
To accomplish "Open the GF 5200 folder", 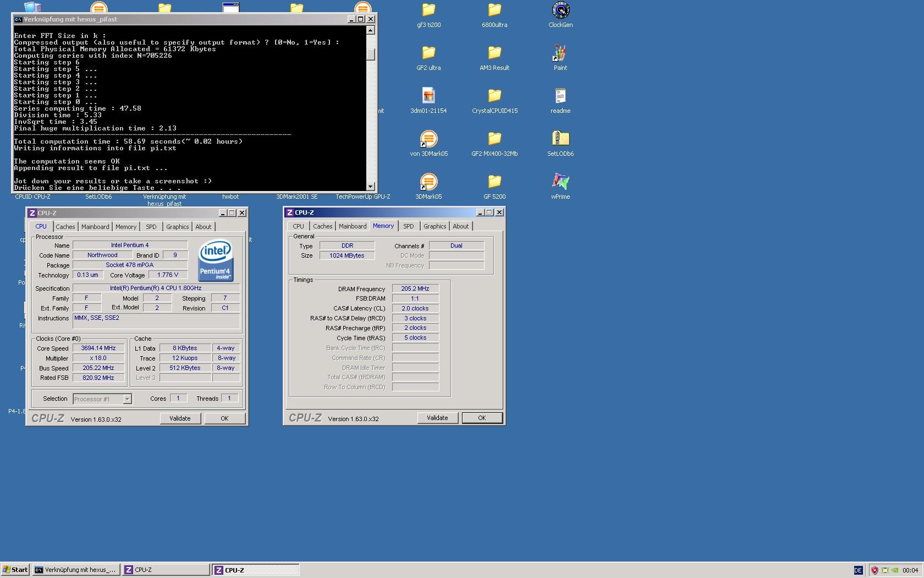I will [x=494, y=182].
